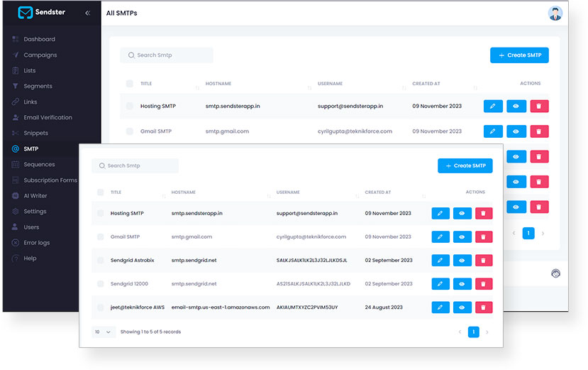Edit the Hosting SMTP in the back table
Image resolution: width=588 pixels, height=370 pixels.
coord(493,107)
